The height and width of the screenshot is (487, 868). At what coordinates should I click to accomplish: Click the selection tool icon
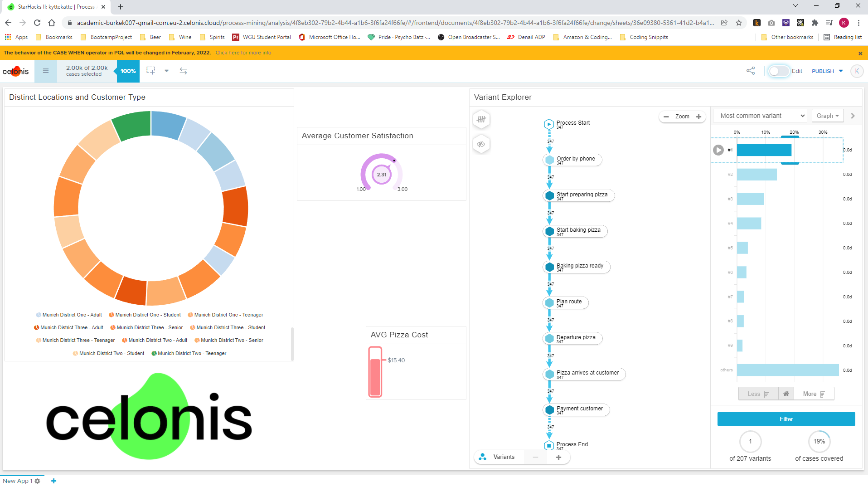(151, 71)
